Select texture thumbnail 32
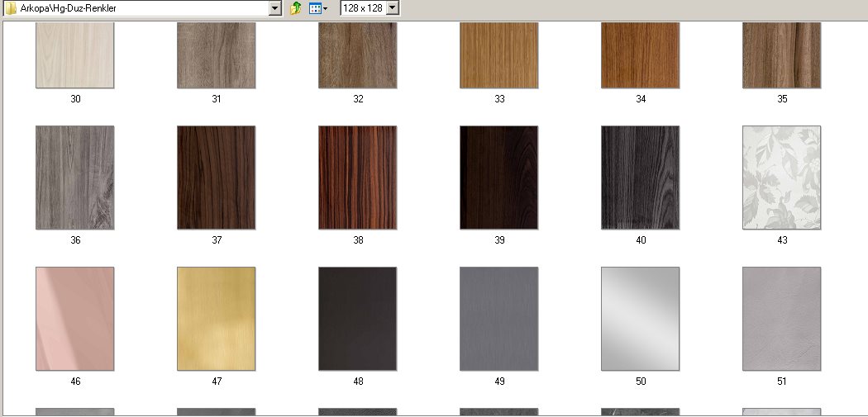 (358, 54)
